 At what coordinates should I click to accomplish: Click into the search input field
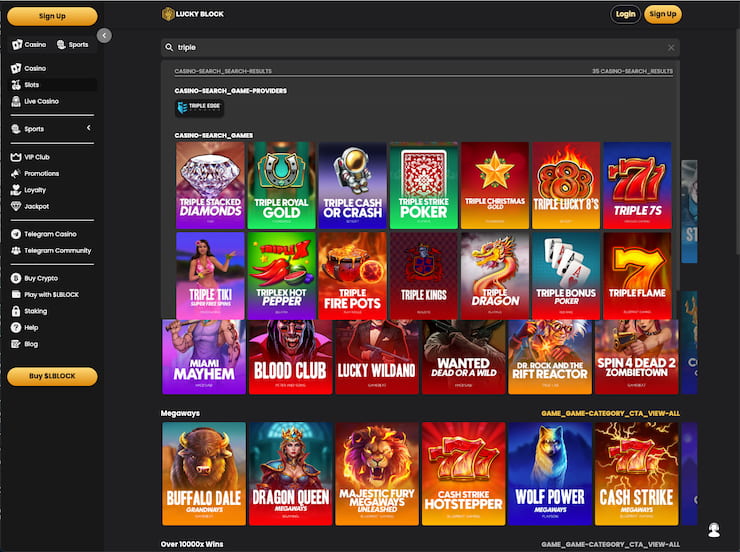pos(420,47)
